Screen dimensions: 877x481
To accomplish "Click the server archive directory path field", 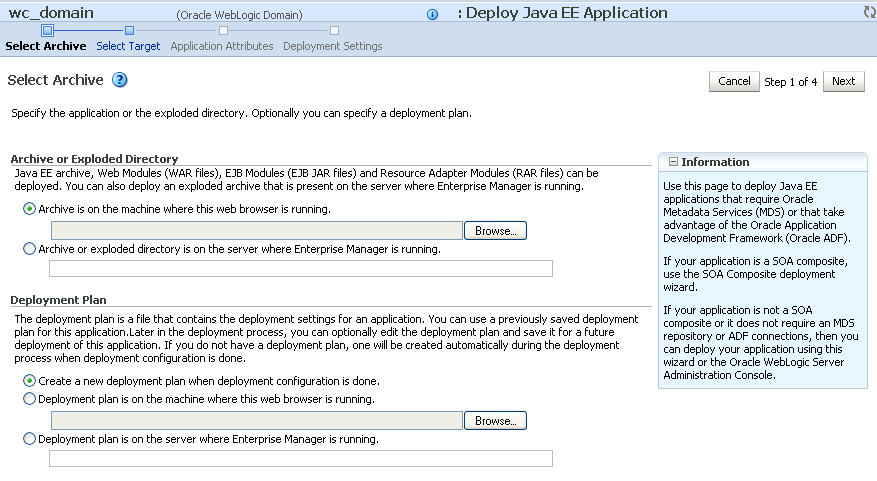I will 301,268.
